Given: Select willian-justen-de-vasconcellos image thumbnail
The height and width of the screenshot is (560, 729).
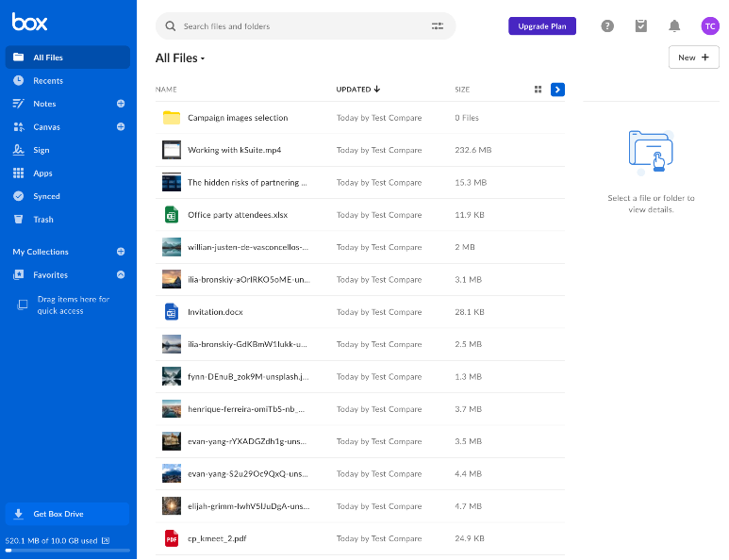Looking at the screenshot, I should (171, 247).
